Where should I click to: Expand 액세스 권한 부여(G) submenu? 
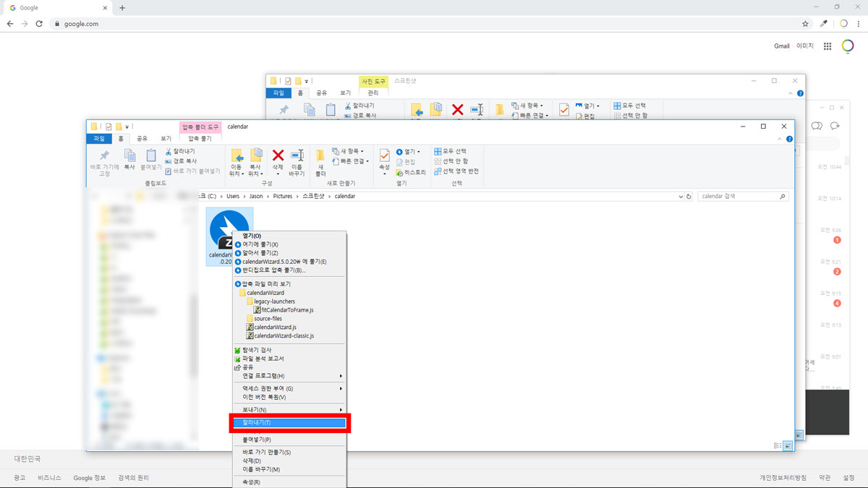(289, 388)
